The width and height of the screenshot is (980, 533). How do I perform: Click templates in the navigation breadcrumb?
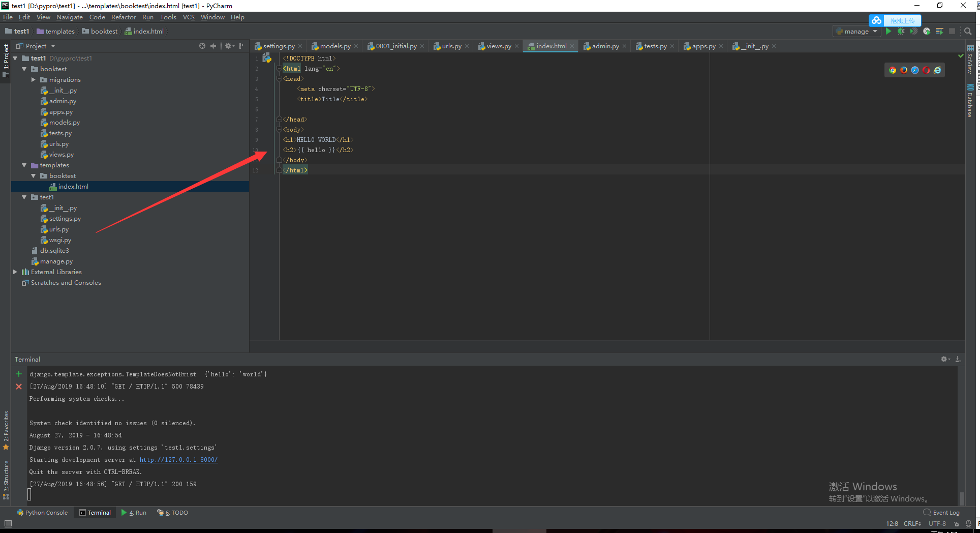[x=55, y=32]
